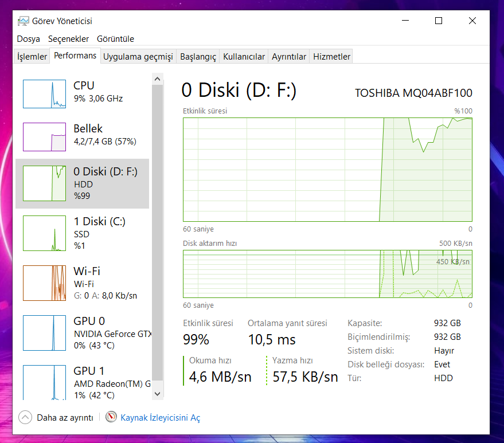Click the sidebar scroll up arrow
This screenshot has height=443, width=504.
tap(157, 79)
